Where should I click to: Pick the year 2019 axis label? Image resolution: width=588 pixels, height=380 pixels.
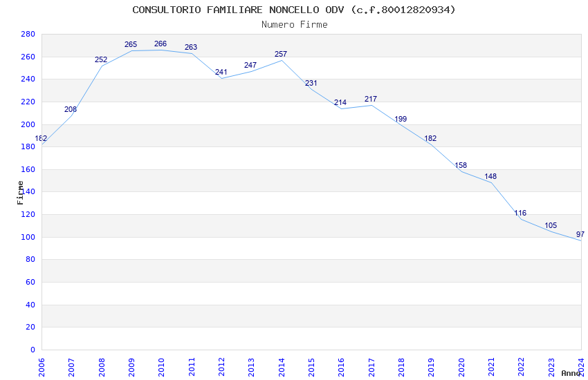(x=432, y=367)
